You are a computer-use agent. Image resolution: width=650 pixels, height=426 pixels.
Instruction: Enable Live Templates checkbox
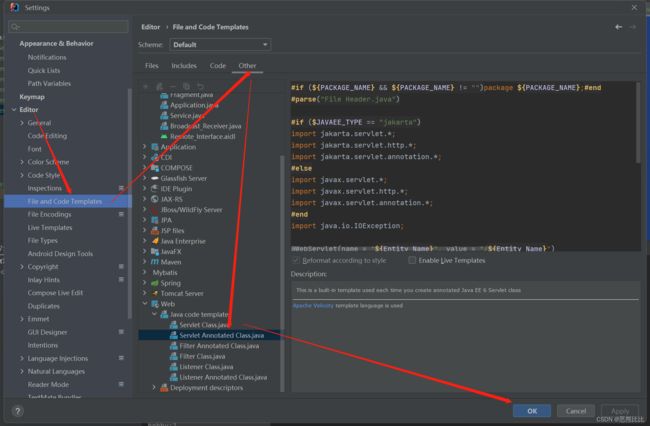pos(413,260)
